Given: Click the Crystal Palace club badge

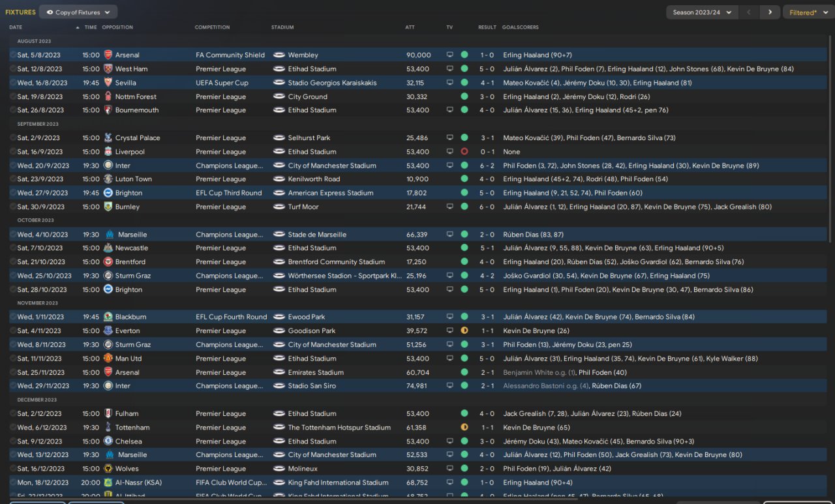Looking at the screenshot, I should (x=108, y=138).
